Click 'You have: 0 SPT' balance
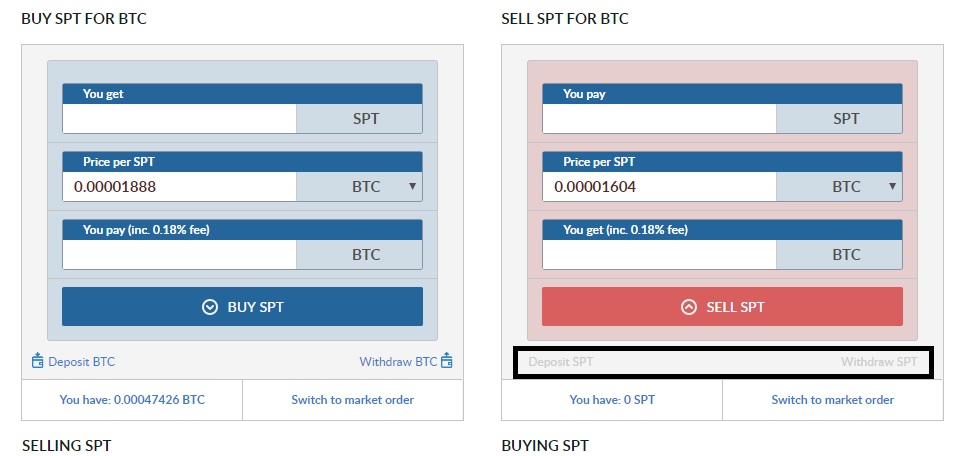The height and width of the screenshot is (456, 969). [x=612, y=400]
